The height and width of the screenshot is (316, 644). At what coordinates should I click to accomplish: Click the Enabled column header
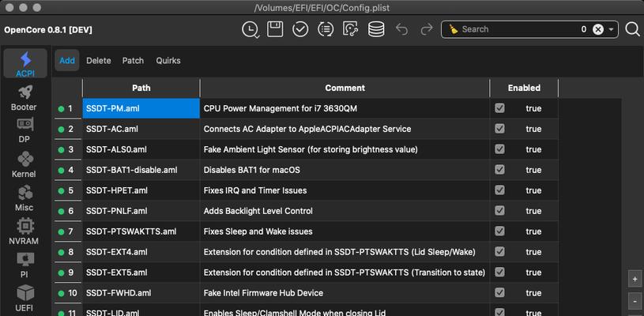click(x=524, y=88)
